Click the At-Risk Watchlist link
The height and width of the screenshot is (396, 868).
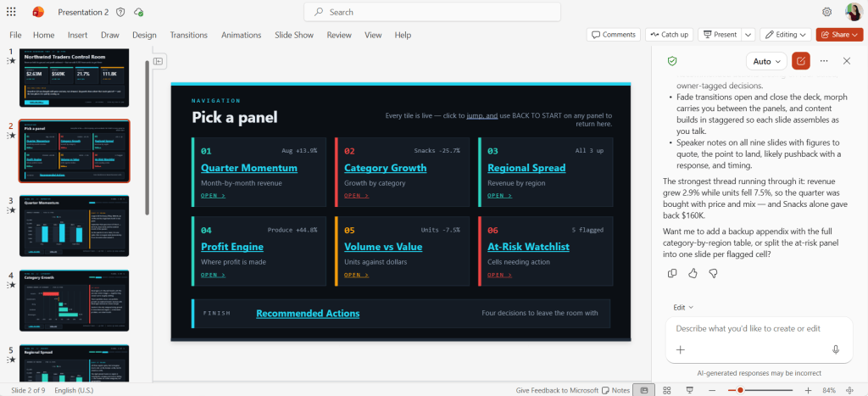click(528, 247)
